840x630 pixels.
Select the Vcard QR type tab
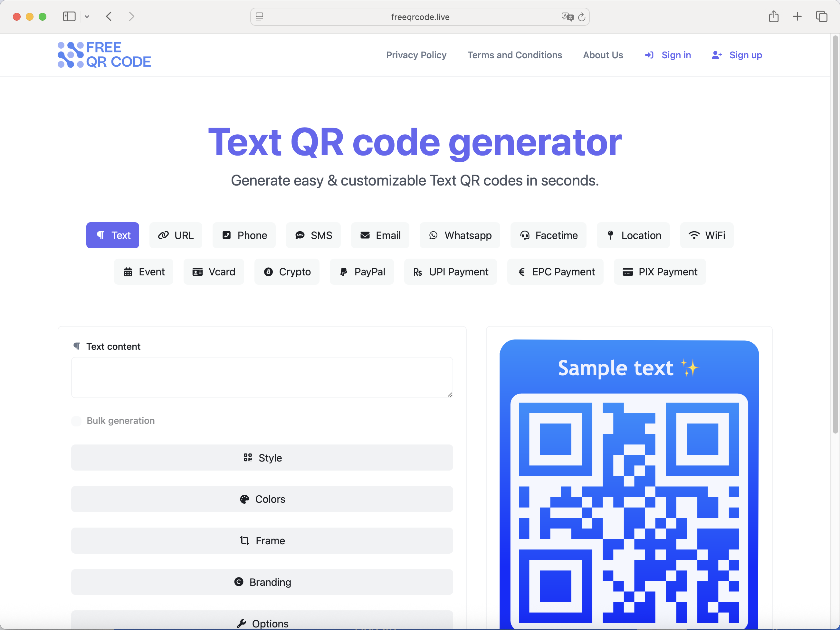214,272
